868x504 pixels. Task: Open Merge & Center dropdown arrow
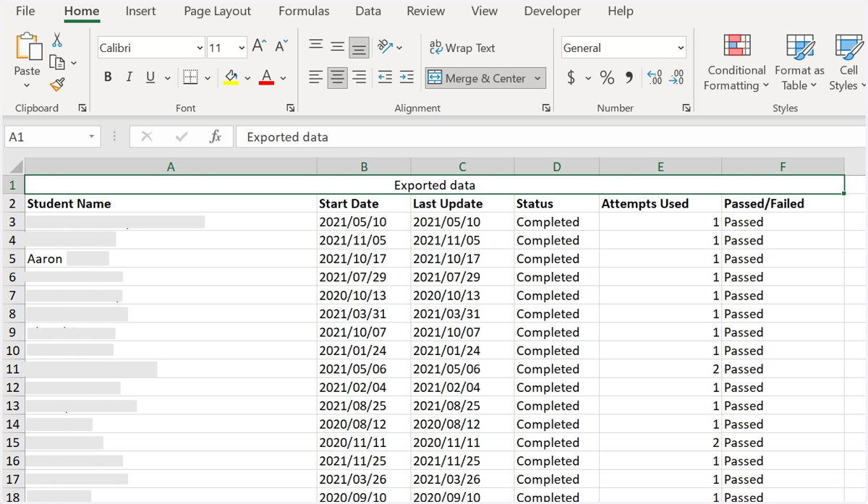pos(537,78)
